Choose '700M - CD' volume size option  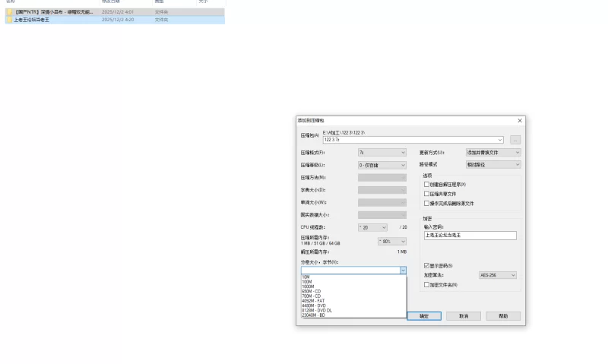point(353,296)
